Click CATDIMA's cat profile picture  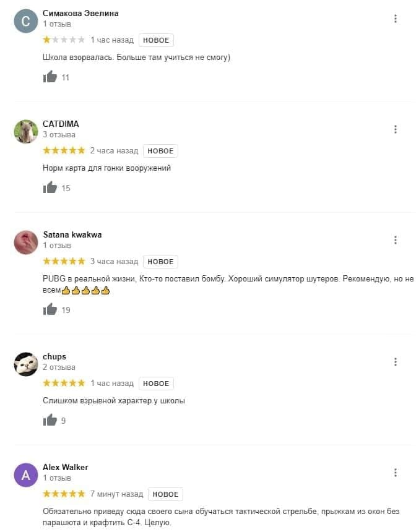(x=26, y=132)
